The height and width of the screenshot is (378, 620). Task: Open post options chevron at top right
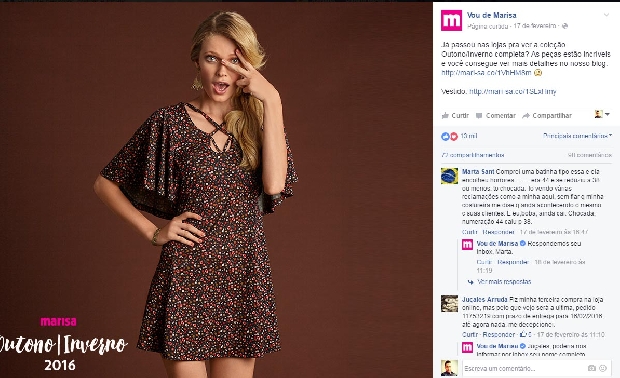606,15
